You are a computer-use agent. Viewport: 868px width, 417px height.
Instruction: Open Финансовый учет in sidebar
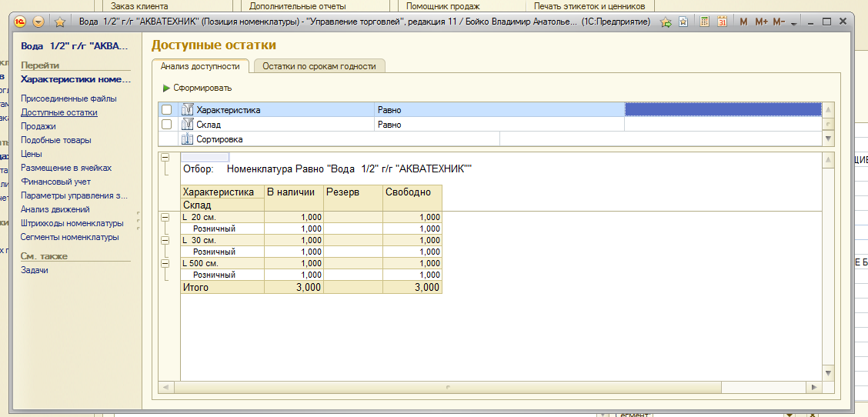point(56,182)
